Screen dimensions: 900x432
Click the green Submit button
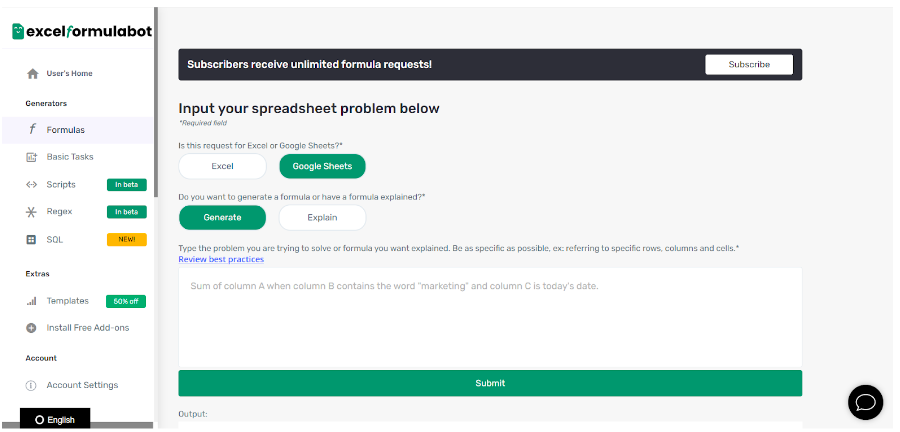[490, 383]
